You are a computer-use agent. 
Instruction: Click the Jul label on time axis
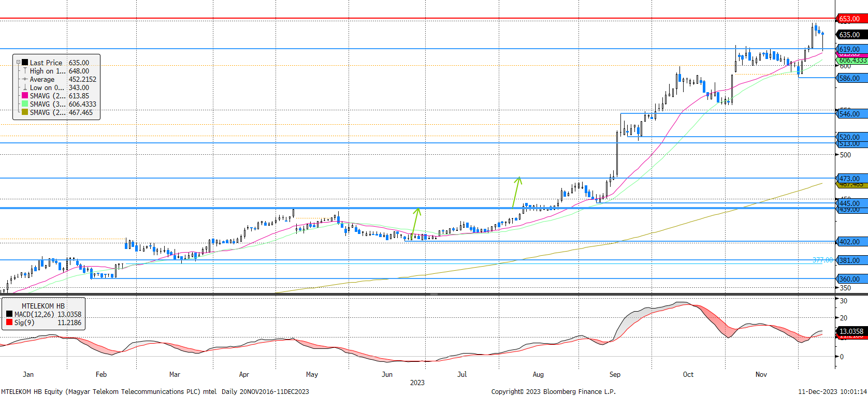coord(462,374)
